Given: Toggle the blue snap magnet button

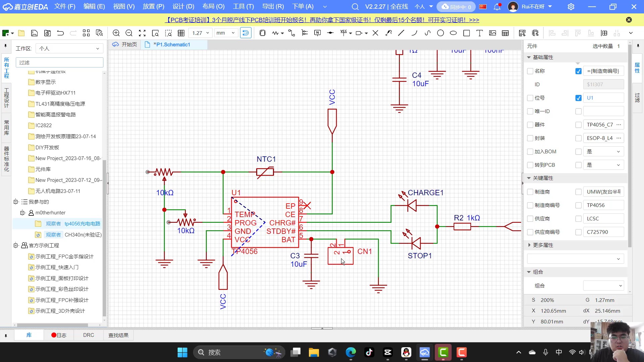Looking at the screenshot, I should tap(246, 33).
